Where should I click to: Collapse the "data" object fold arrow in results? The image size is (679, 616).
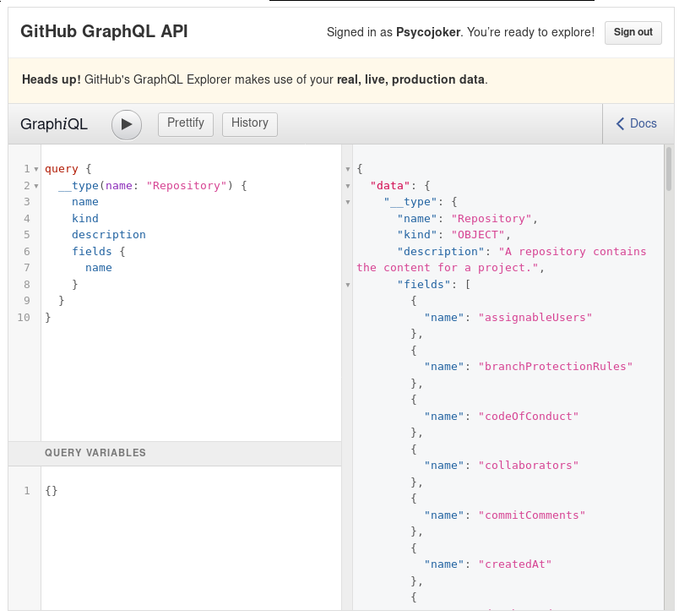[x=348, y=186]
